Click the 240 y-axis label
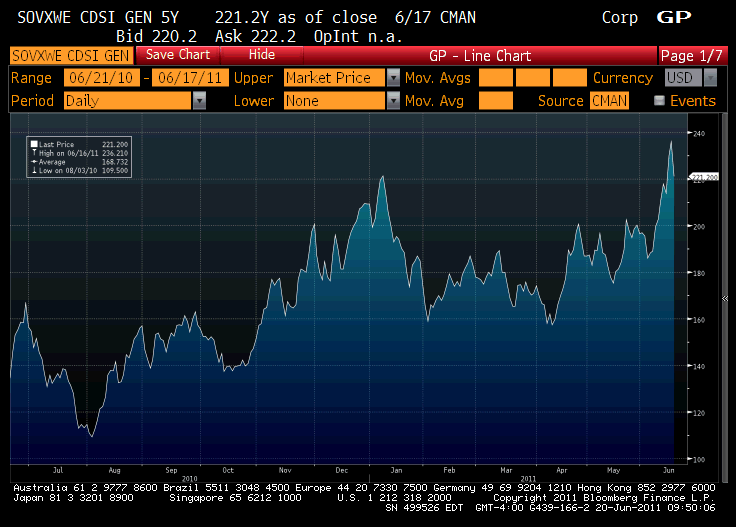736x527 pixels. click(699, 133)
